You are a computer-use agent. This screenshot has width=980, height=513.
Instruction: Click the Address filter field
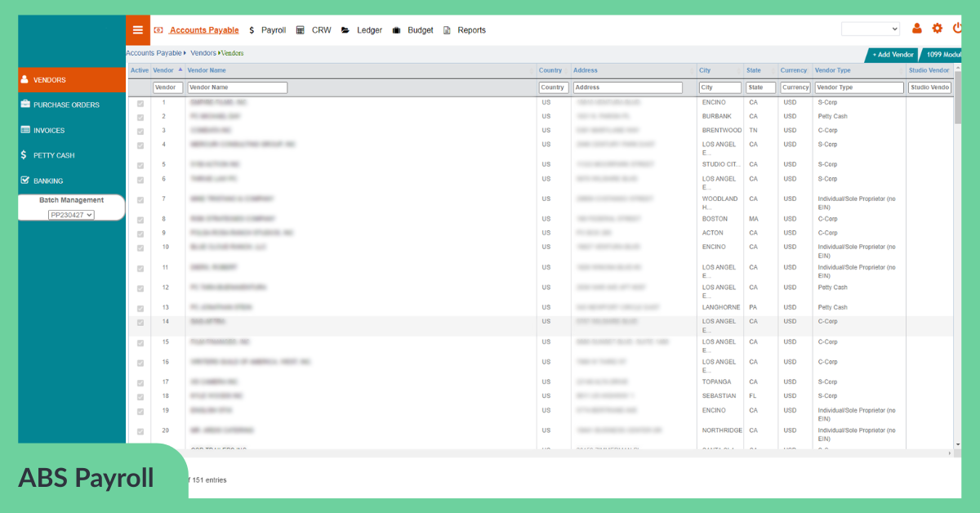pos(627,87)
